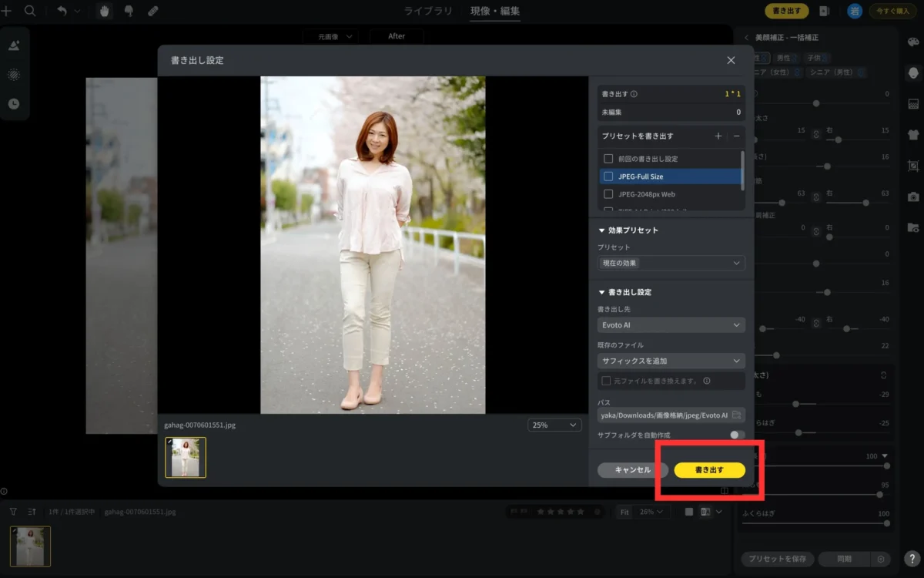
Task: Open the history clock icon in left sidebar
Action: click(14, 104)
